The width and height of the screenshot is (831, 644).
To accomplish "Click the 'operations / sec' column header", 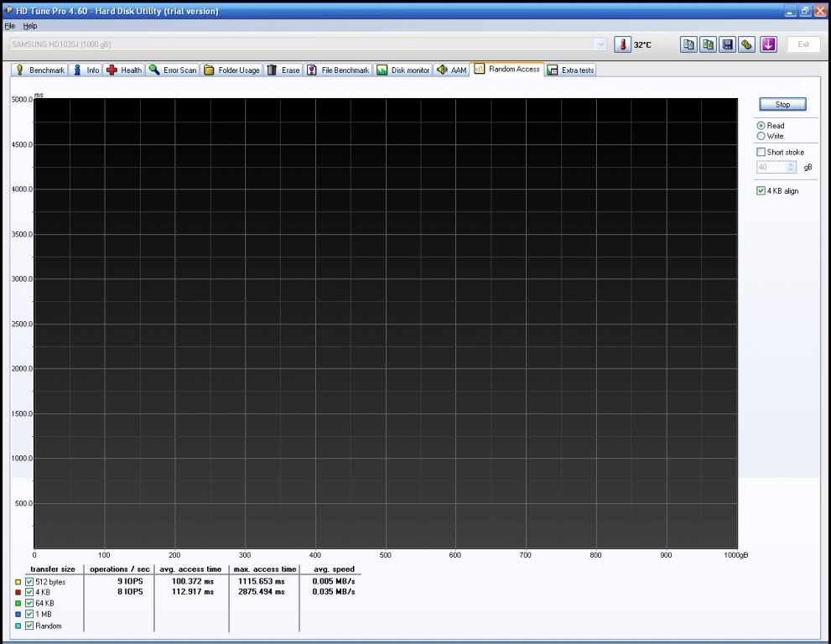I will (x=120, y=569).
